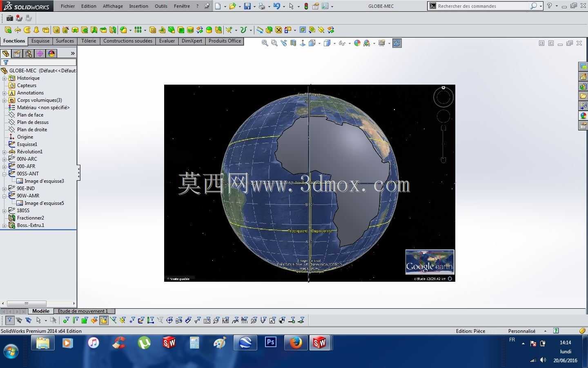Open the File Explorer folder in the task pane
This screenshot has height=368, width=588.
tap(583, 96)
